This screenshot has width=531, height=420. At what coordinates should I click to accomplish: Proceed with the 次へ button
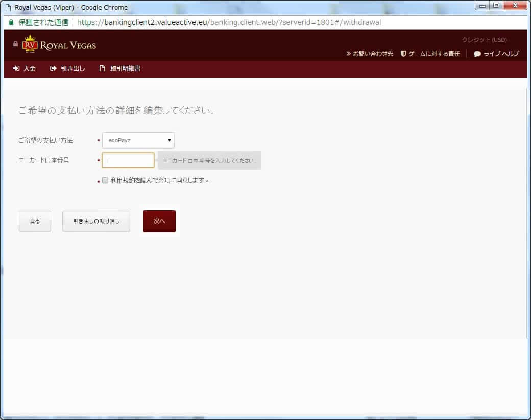(x=159, y=221)
